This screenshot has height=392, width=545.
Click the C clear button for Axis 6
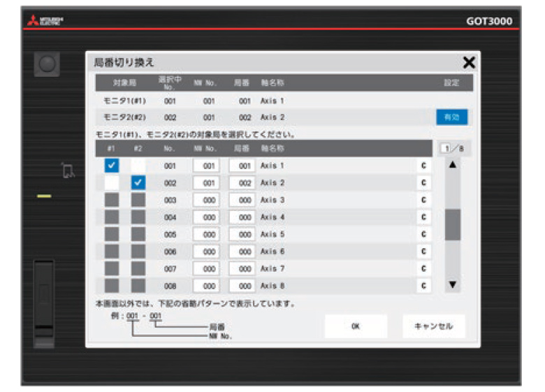tap(423, 252)
